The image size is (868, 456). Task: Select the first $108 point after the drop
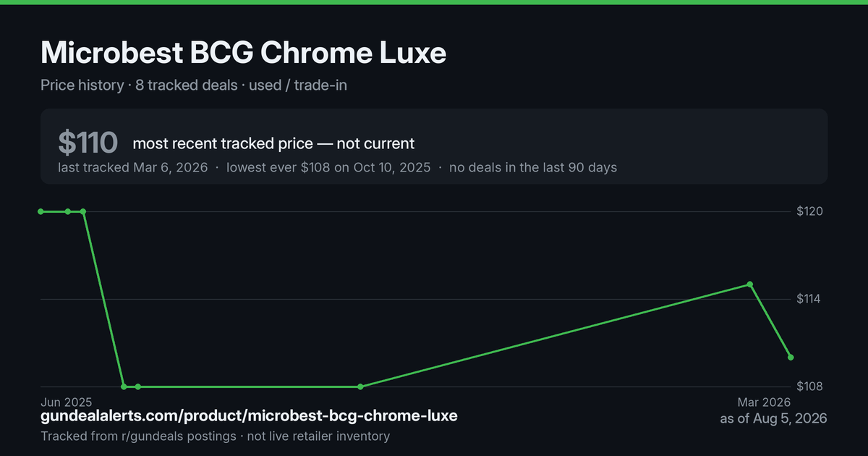124,387
